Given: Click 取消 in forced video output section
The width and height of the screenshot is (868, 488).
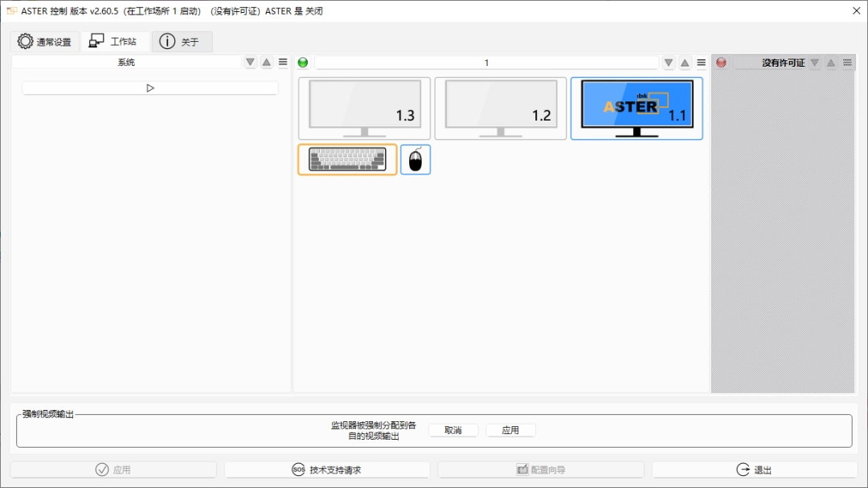Looking at the screenshot, I should tap(453, 430).
